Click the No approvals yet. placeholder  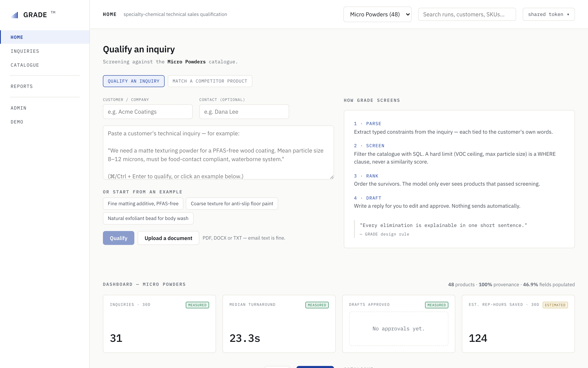point(399,329)
